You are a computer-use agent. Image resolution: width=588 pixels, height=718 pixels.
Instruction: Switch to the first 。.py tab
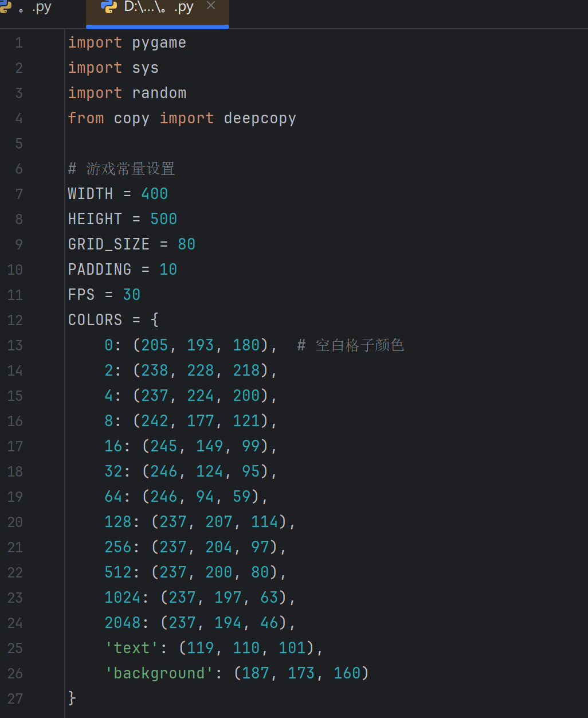tap(26, 7)
